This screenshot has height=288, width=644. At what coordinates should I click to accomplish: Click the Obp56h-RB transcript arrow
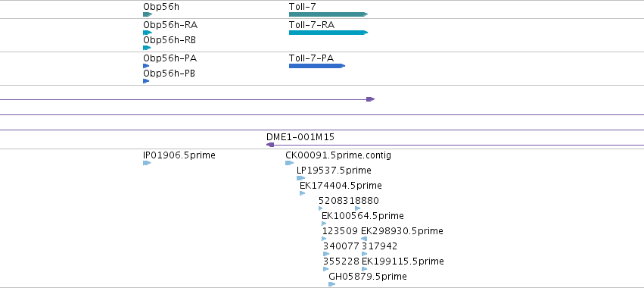tap(147, 48)
